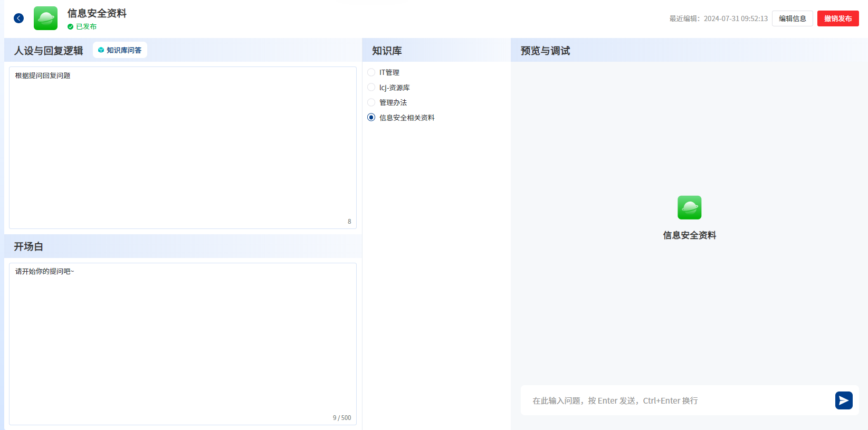Click the 预览与调试 panel header
This screenshot has height=430, width=868.
coord(545,51)
